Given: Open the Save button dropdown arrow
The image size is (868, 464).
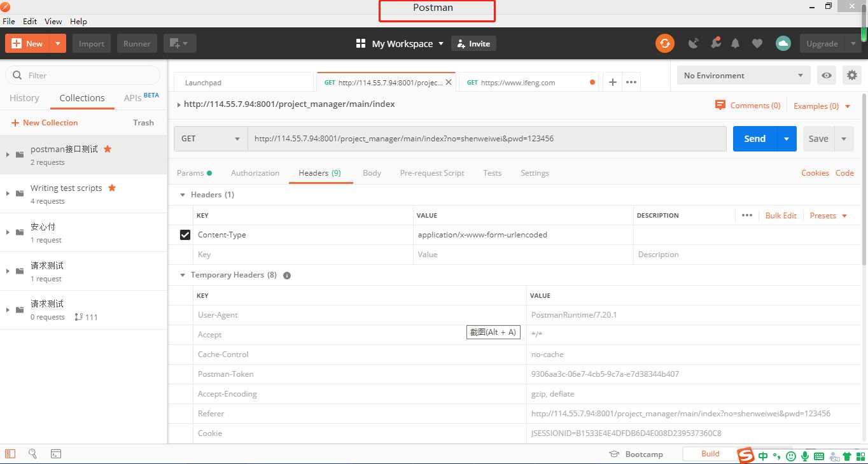Looking at the screenshot, I should coord(844,139).
